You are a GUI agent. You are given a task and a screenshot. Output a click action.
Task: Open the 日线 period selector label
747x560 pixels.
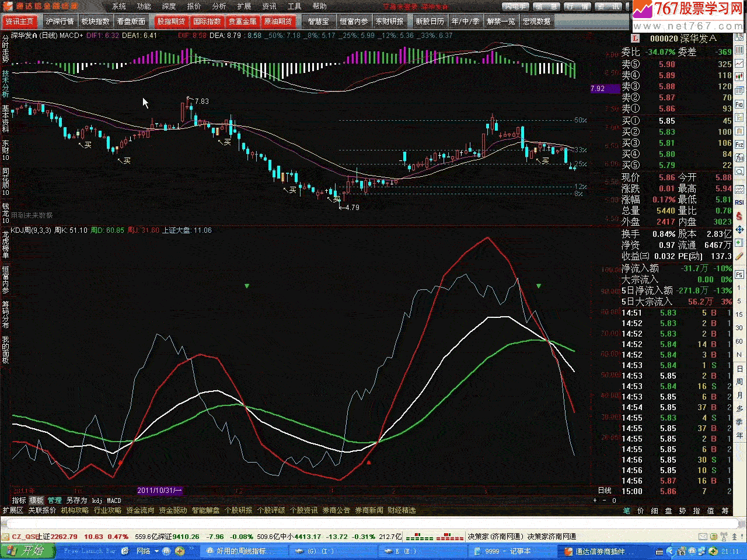[605, 491]
